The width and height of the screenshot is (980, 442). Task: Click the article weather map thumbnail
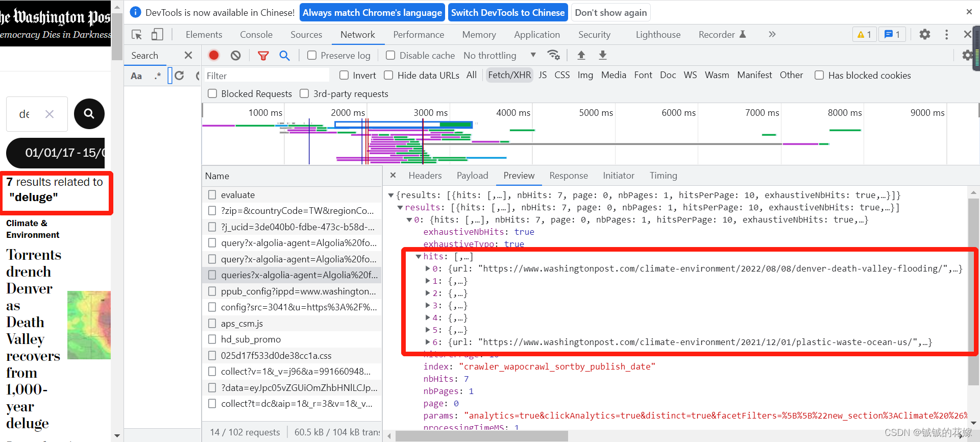tap(89, 325)
